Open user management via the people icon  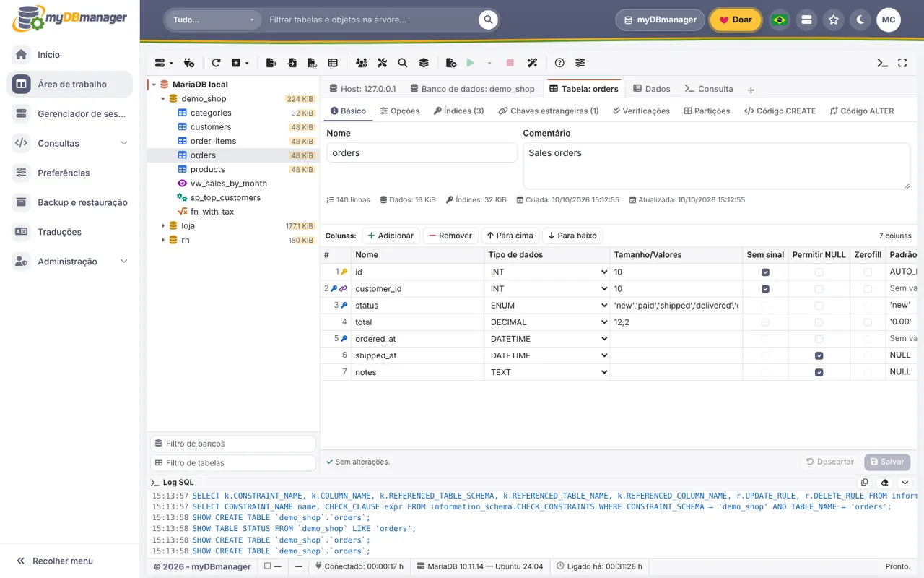point(361,63)
